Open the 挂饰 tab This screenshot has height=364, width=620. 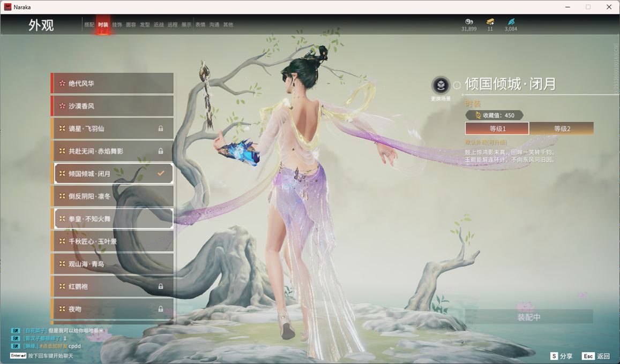coord(117,25)
